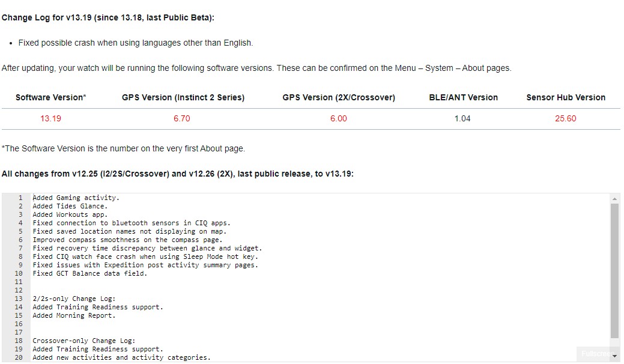Click the red 6.00 GPS version value

(x=339, y=118)
